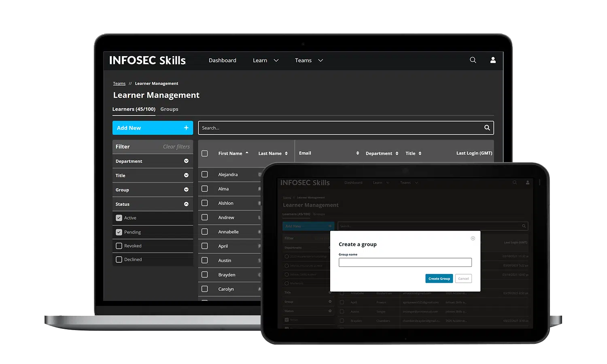Expand the Department filter section
This screenshot has height=364, width=607.
[186, 161]
